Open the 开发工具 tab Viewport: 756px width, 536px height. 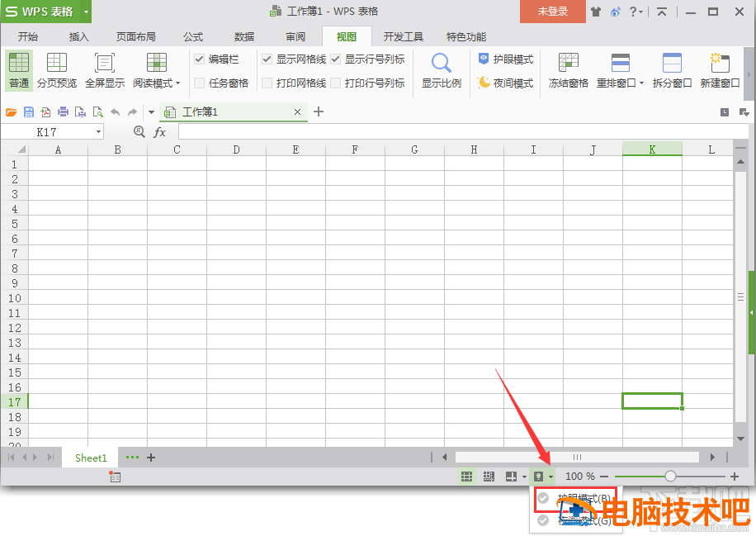(403, 36)
